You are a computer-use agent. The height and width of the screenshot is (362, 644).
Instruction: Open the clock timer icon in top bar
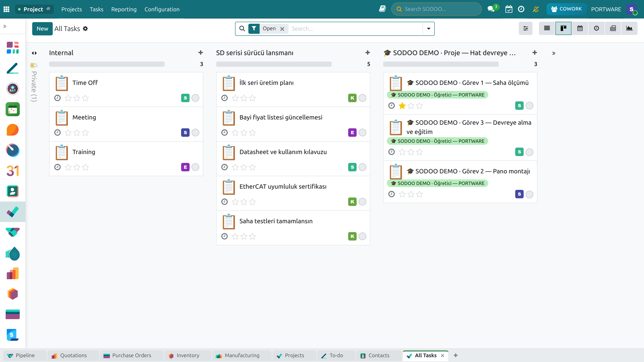(521, 9)
